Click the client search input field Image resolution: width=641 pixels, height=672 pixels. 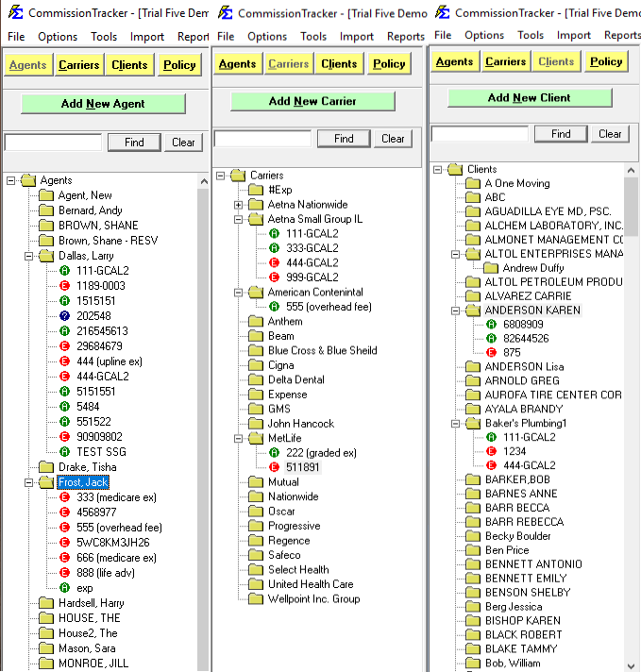click(x=480, y=134)
